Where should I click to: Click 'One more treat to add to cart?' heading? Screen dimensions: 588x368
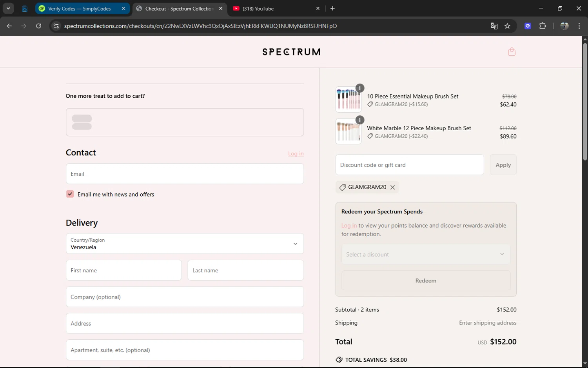(105, 96)
